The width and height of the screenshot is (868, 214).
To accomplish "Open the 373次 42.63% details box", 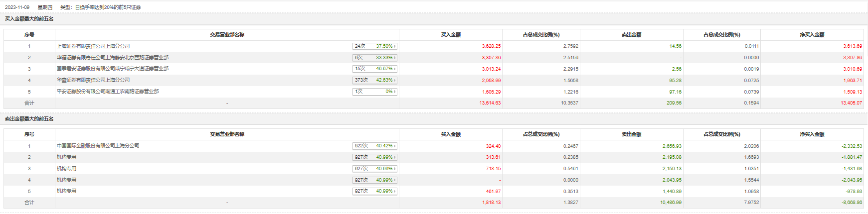I will [x=374, y=80].
